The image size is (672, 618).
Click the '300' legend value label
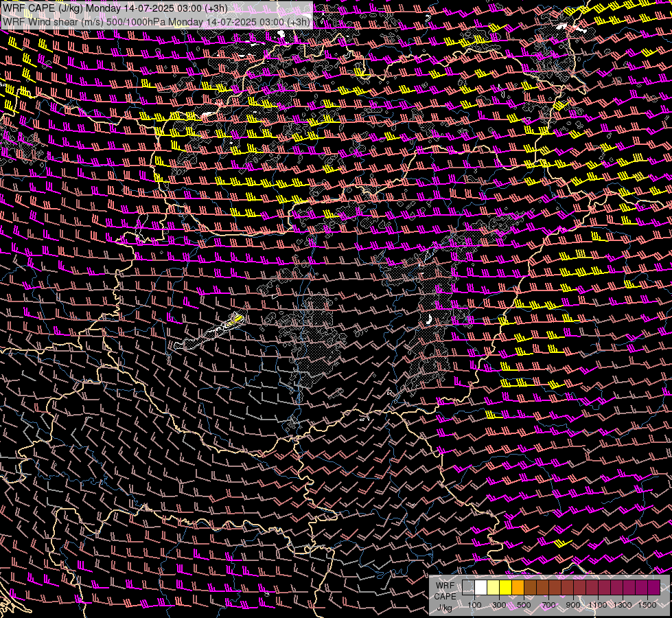coord(499,605)
